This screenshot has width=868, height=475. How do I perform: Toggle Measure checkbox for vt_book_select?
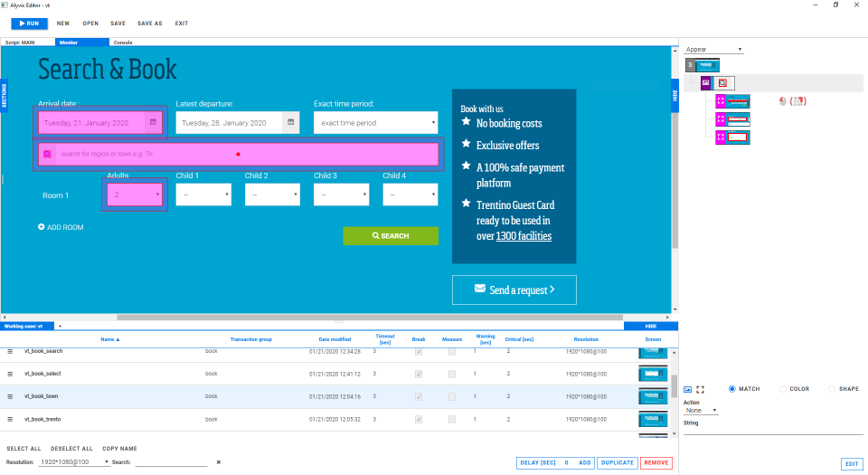click(452, 375)
